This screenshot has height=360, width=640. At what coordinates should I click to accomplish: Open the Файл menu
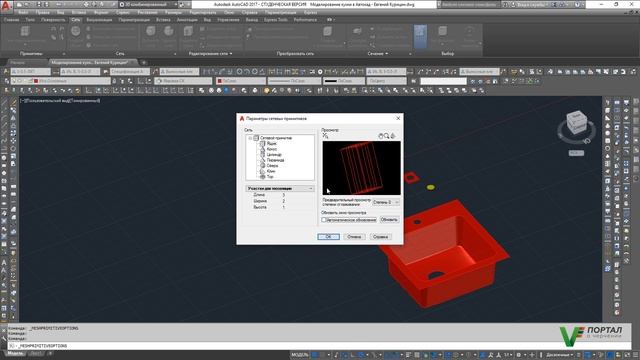[23, 13]
